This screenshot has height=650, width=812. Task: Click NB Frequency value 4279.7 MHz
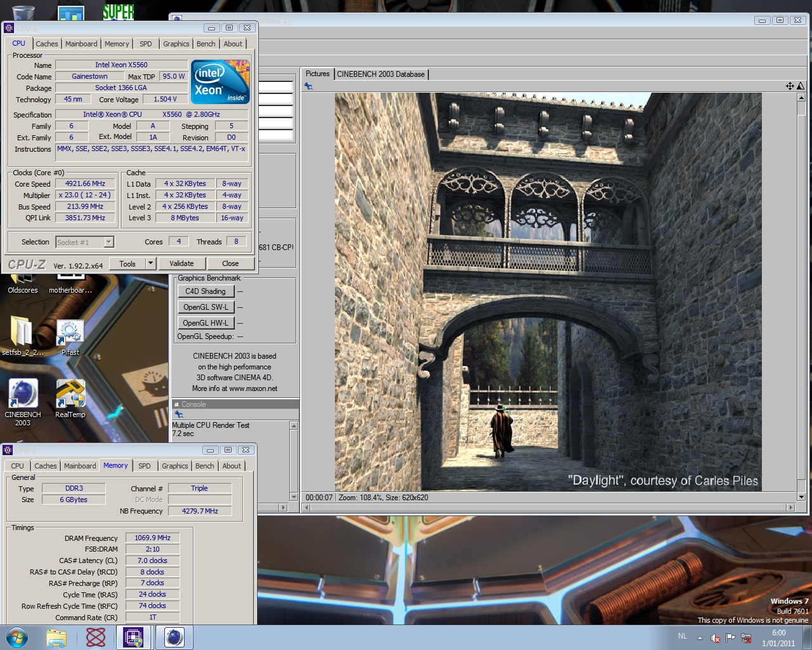pyautogui.click(x=200, y=511)
